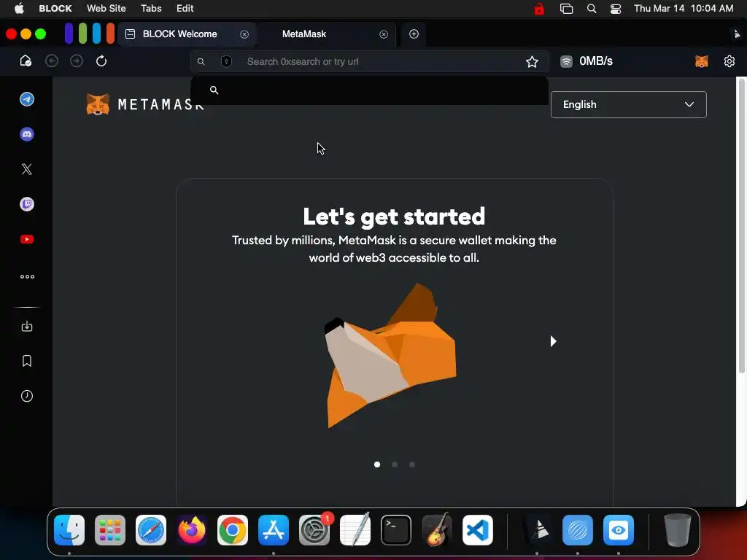Open Visual Studio Code from the Dock
747x560 pixels.
point(478,530)
